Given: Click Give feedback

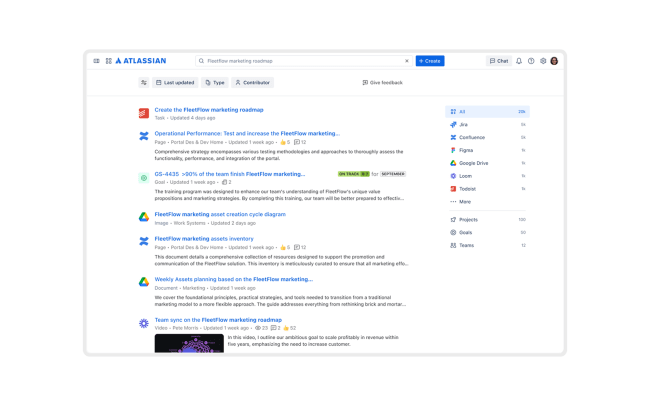Looking at the screenshot, I should (383, 83).
